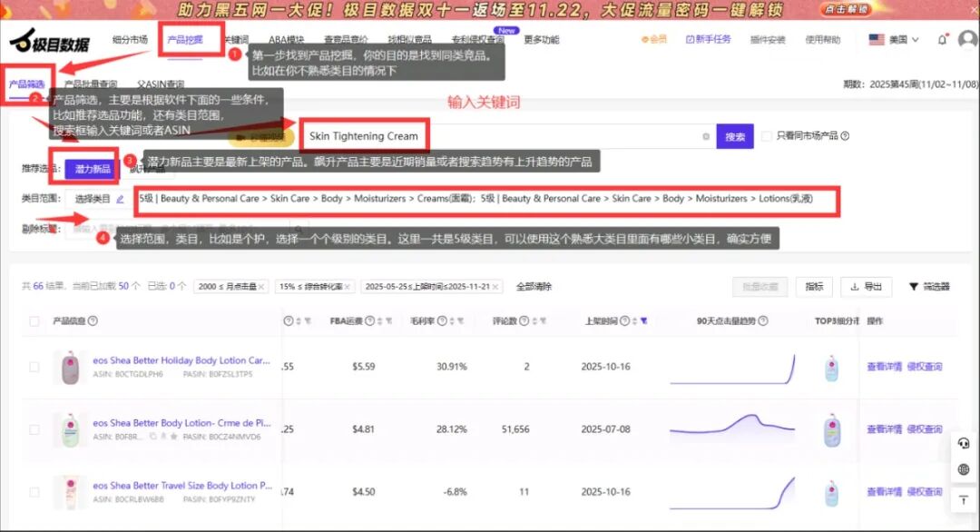Click the 搜索 search button
Screen dimensions: 980x532
[735, 136]
